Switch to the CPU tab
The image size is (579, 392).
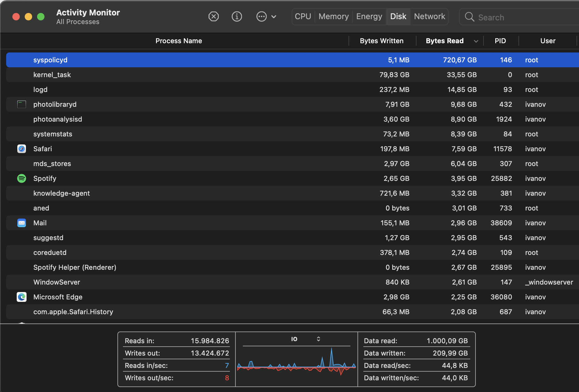(303, 16)
